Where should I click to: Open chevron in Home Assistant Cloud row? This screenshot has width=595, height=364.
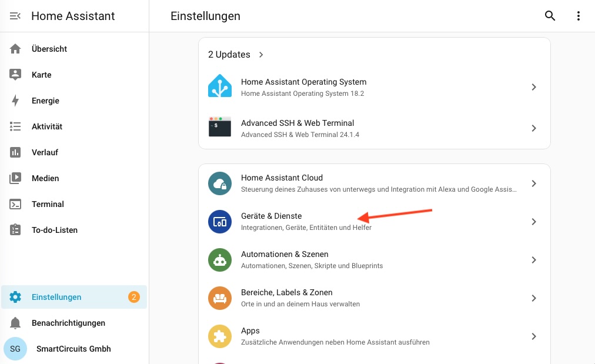pyautogui.click(x=533, y=183)
